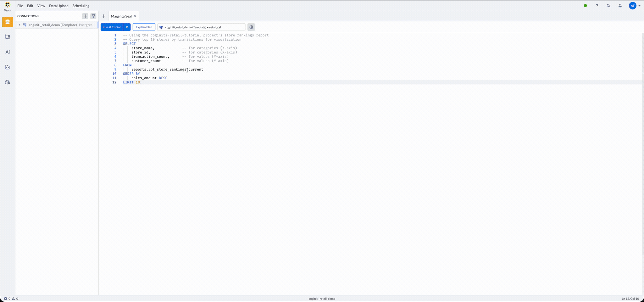Open the Scheduling menu

tap(81, 6)
